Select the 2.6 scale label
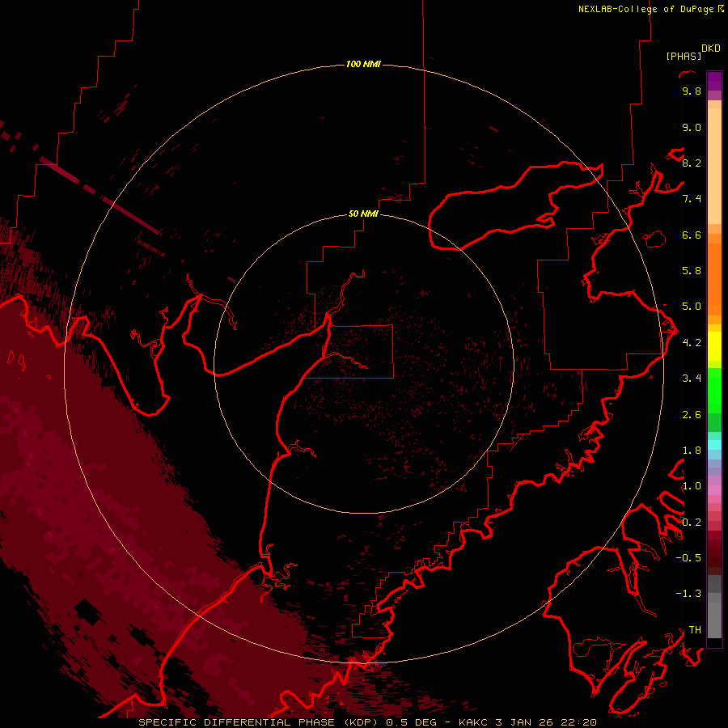 [692, 415]
